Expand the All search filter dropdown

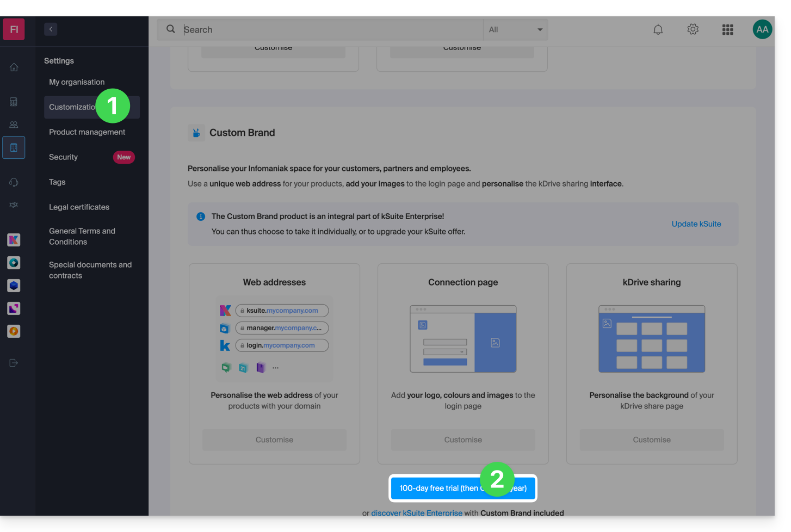coord(515,30)
